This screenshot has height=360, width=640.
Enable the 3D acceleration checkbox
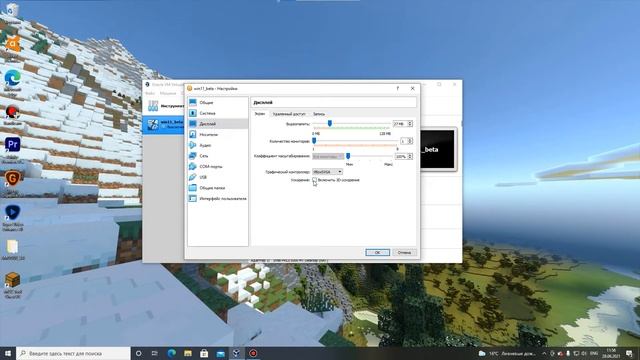point(314,180)
